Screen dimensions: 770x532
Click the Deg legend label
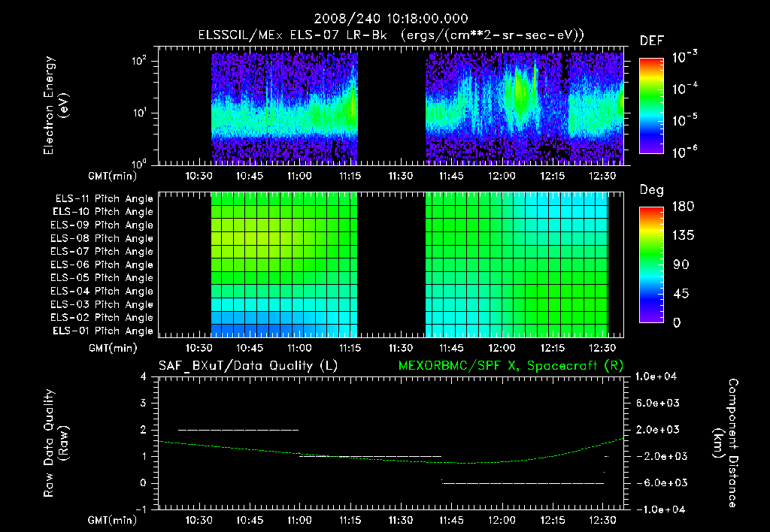pyautogui.click(x=652, y=190)
